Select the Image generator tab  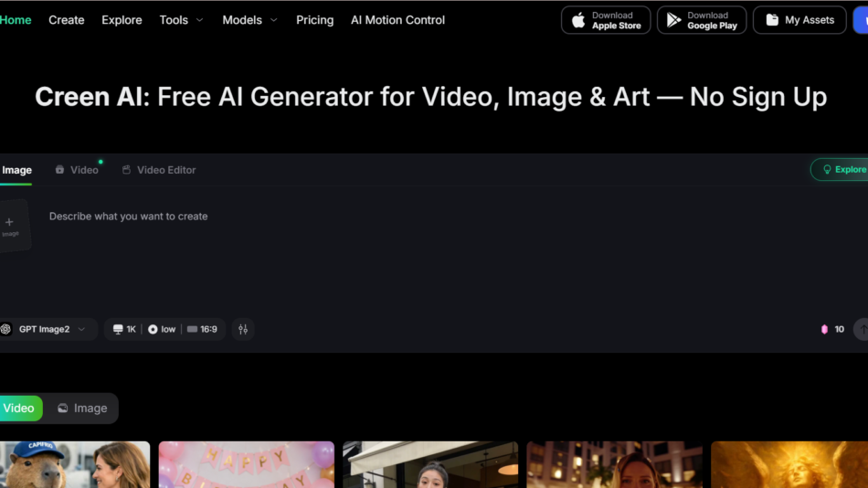[16, 170]
